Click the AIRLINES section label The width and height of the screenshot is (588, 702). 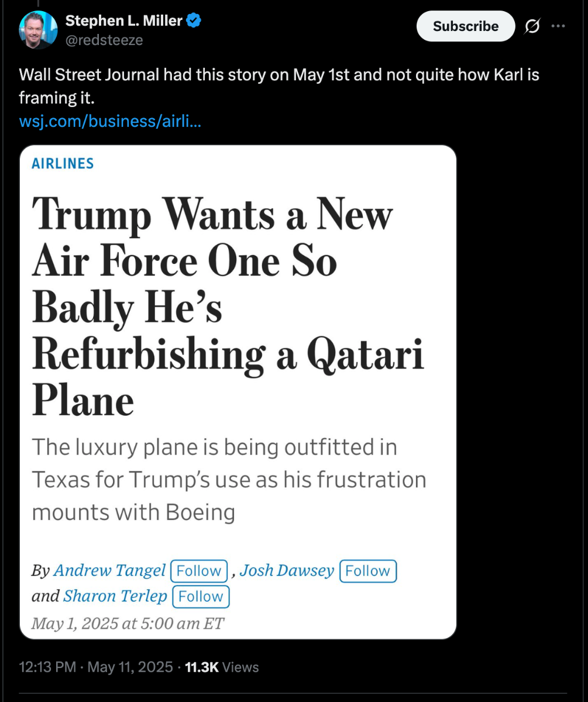63,164
